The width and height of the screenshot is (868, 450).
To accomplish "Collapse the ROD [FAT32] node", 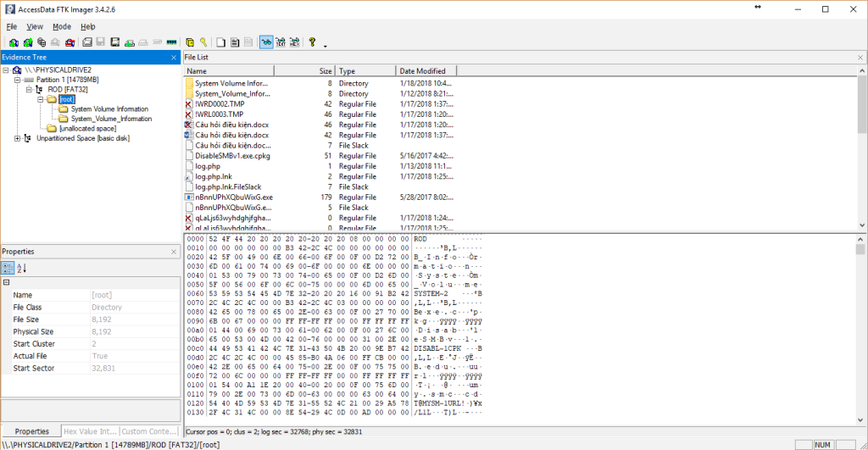I will [29, 90].
